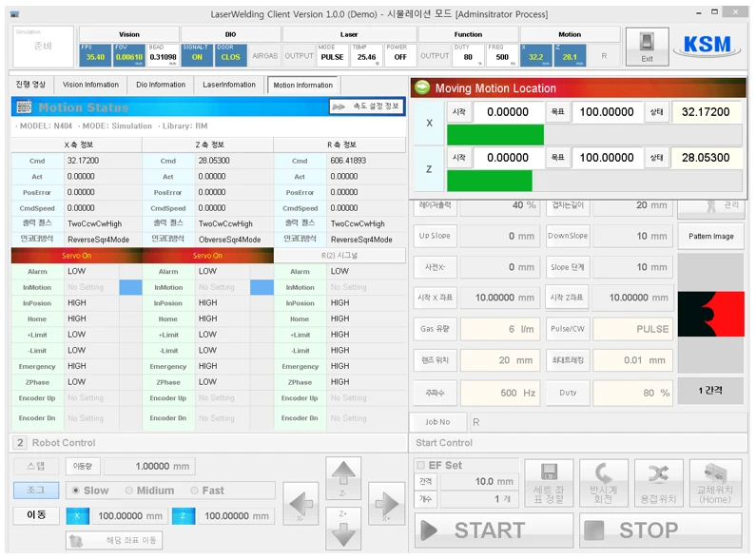Toggle the SIGNAL/T ON indicator
This screenshot has height=559, width=756.
click(197, 54)
